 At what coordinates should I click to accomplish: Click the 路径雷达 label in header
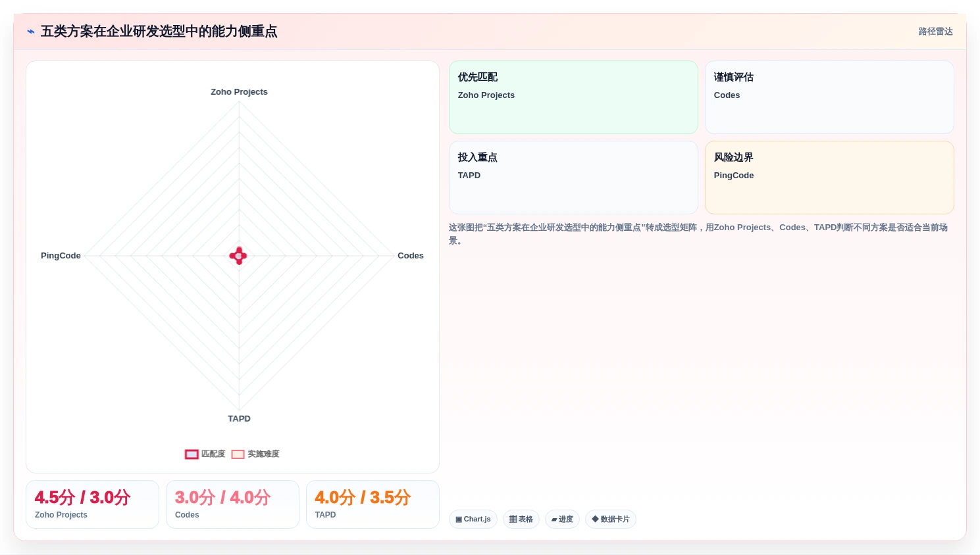tap(935, 32)
